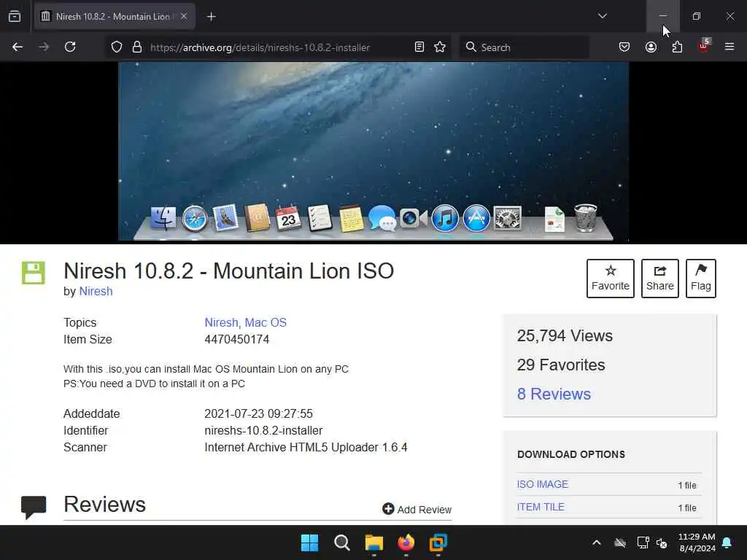Click the DOWNLOAD OPTIONS heading
Viewport: 747px width, 560px height.
(x=571, y=454)
